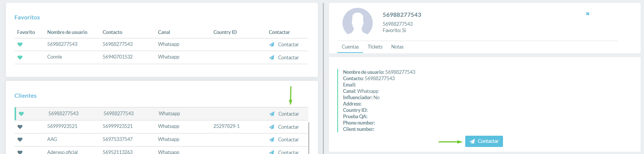Screen dimensions: 644x154
Task: Click the Country ID column header
Action: coord(225,32)
